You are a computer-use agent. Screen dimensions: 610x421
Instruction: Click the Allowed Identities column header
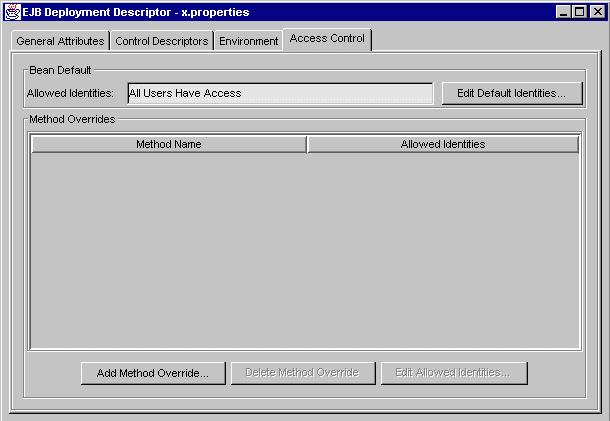pos(443,144)
